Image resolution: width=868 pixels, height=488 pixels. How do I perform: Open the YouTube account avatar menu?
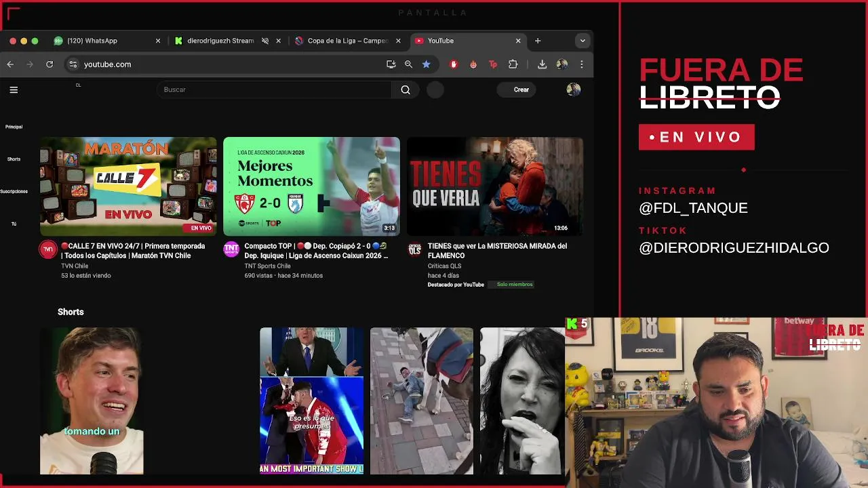click(x=574, y=89)
